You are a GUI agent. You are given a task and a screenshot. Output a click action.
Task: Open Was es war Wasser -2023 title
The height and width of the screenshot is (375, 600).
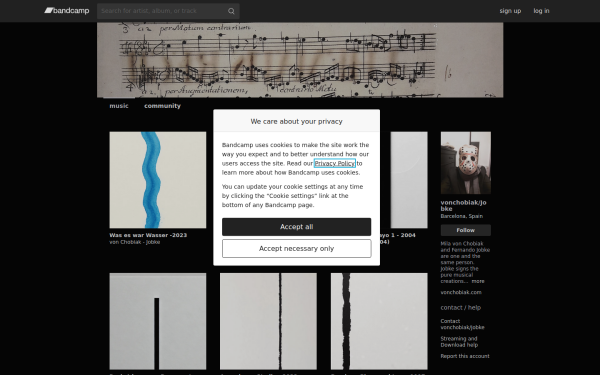click(x=148, y=235)
